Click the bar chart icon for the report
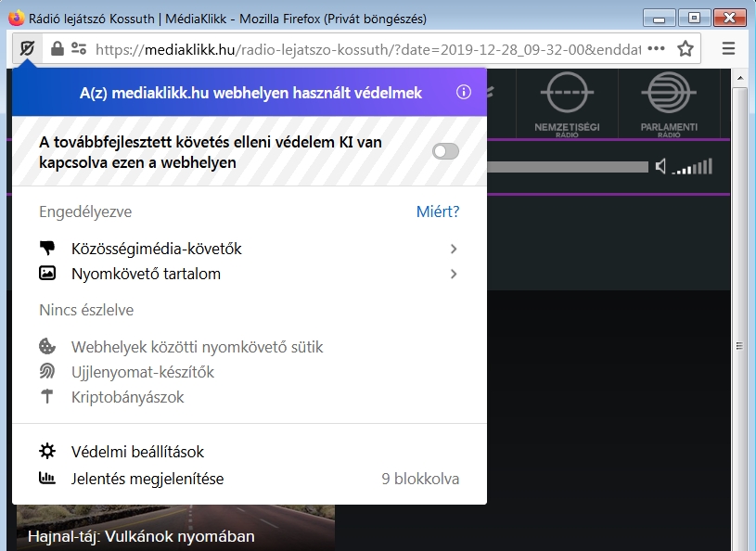The image size is (756, 551). coord(47,479)
